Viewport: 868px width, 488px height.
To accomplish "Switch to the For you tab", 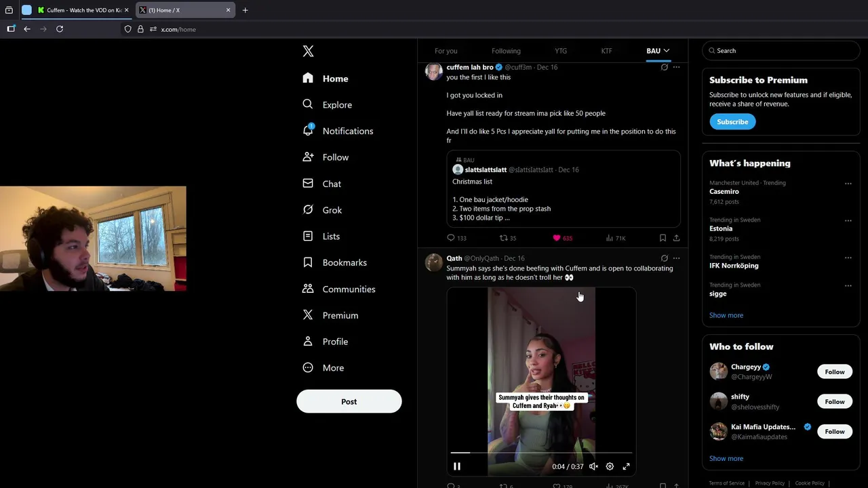I will tap(446, 51).
